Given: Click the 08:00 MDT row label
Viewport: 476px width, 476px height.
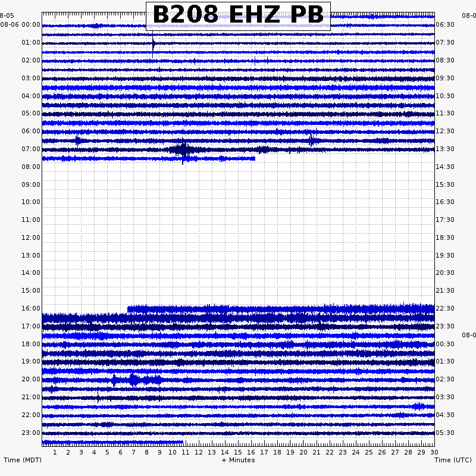Looking at the screenshot, I should point(31,167).
